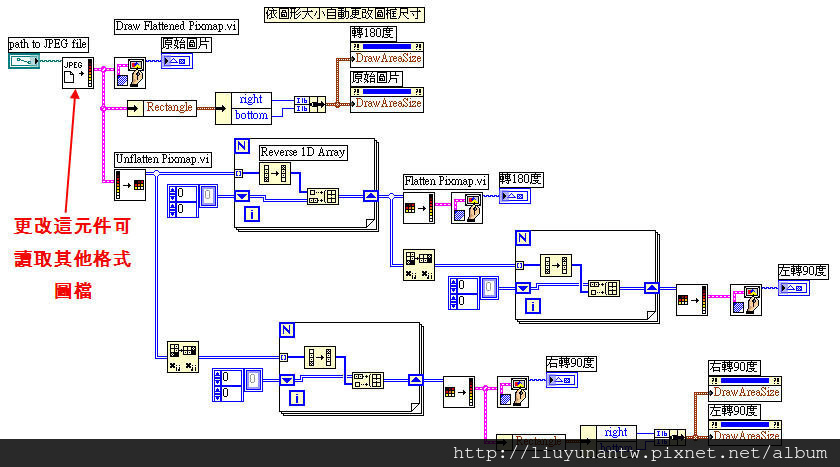Click left shift register of 右轉90度 loop
840x467 pixels.
pos(287,380)
